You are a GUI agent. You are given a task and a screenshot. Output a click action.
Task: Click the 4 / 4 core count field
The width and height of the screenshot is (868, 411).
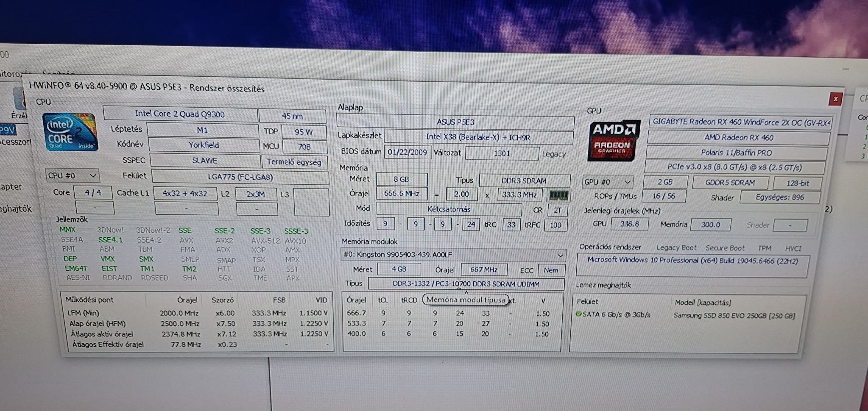pyautogui.click(x=93, y=192)
